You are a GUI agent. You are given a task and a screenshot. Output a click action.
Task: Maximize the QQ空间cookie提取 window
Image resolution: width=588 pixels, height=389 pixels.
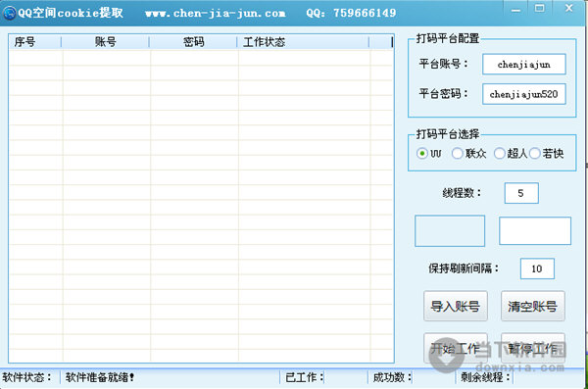tap(540, 8)
